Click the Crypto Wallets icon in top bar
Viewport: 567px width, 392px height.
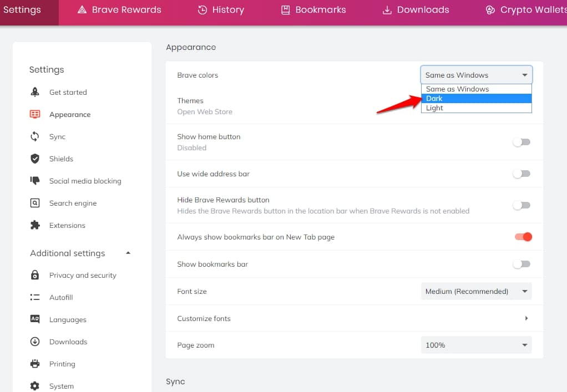coord(490,10)
